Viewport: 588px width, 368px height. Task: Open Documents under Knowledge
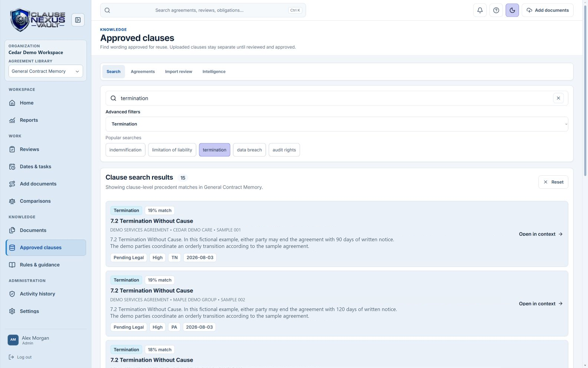tap(46, 230)
